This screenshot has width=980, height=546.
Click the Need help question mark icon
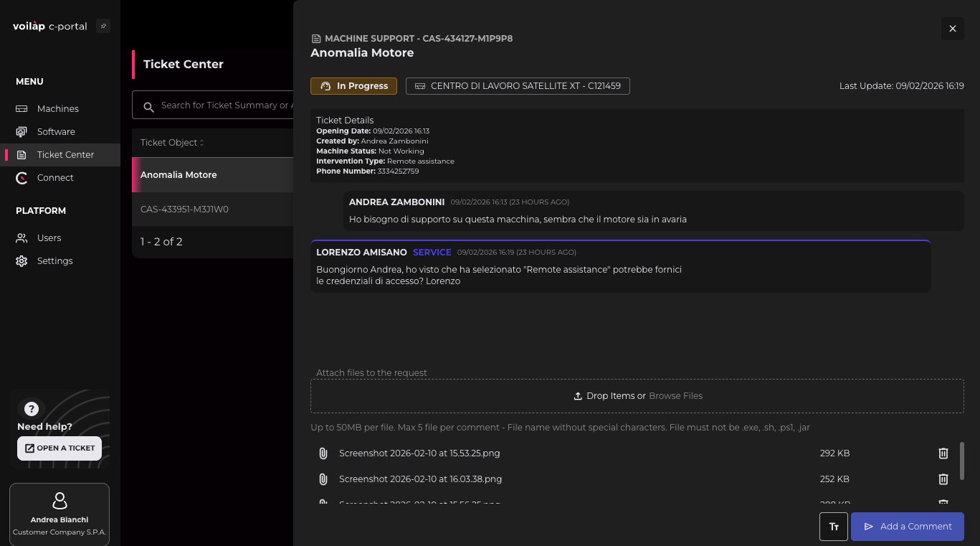tap(31, 409)
